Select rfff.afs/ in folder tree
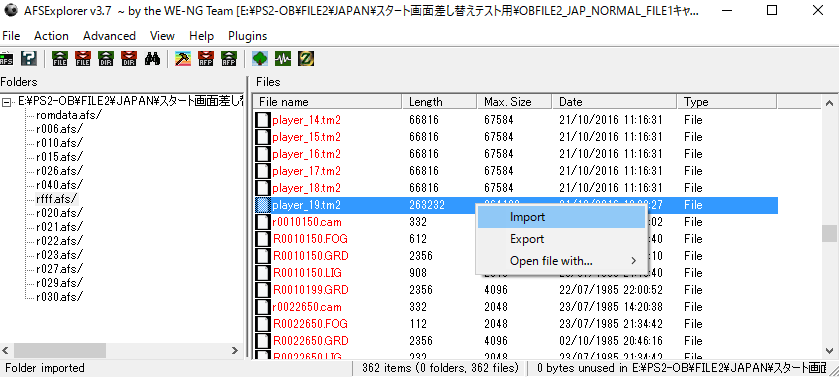Screen dimensions: 839x377 tap(57, 198)
